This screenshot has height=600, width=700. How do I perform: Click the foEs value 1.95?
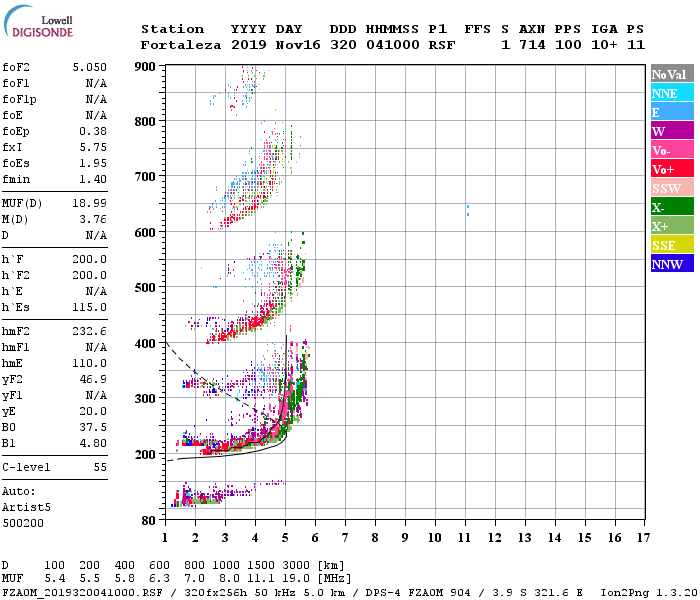[x=93, y=163]
